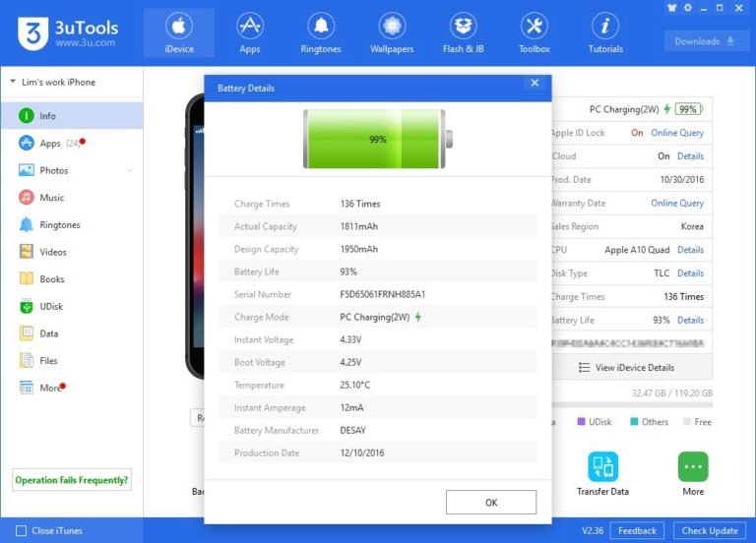Click the Check Update button

click(710, 530)
